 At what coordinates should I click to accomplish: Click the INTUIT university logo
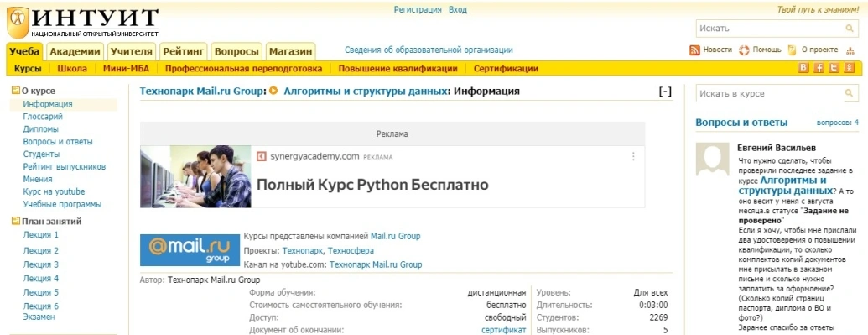click(83, 24)
